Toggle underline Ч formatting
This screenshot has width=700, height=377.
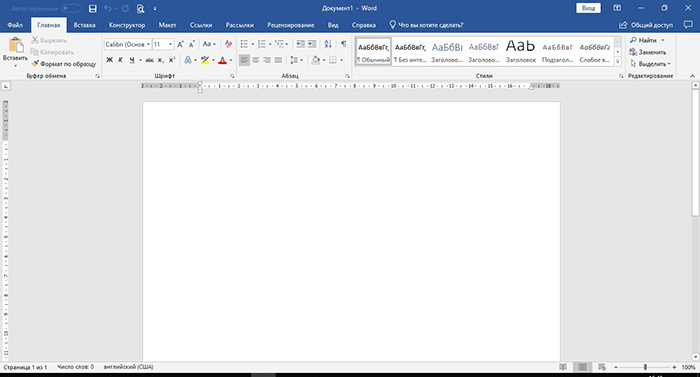(132, 60)
